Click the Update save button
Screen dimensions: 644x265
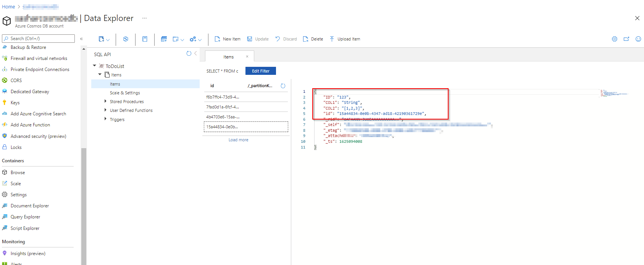point(258,39)
